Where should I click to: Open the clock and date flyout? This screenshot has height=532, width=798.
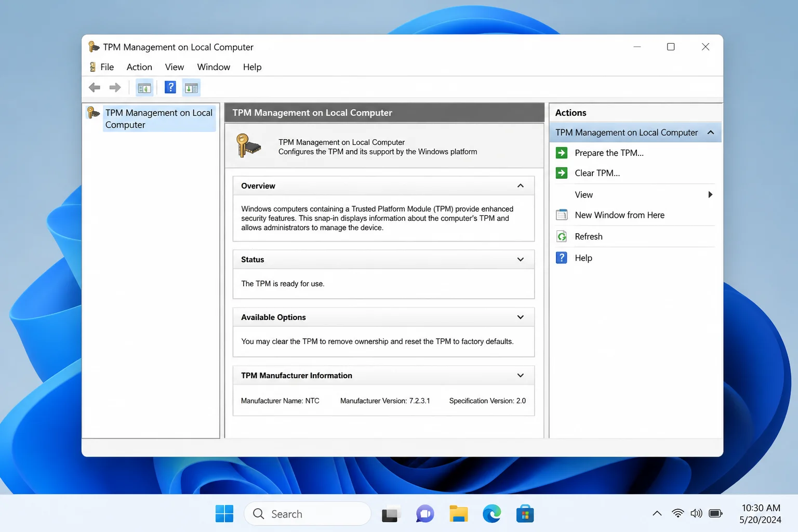(x=761, y=514)
